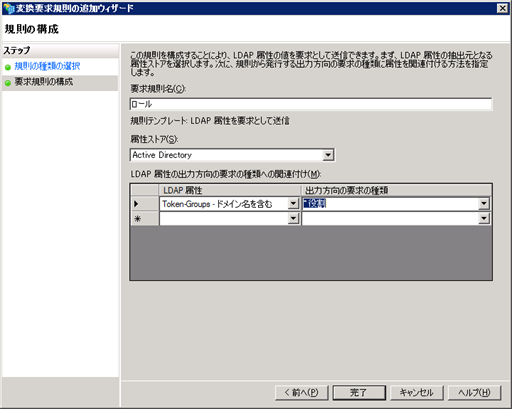The image size is (512, 409).
Task: Go back with the 前へ(P) button
Action: click(302, 393)
